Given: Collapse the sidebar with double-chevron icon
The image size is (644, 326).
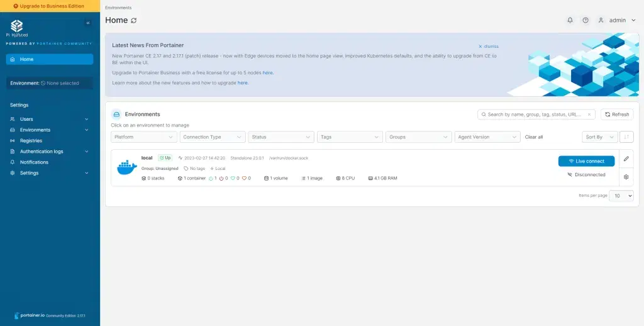Looking at the screenshot, I should tap(88, 23).
